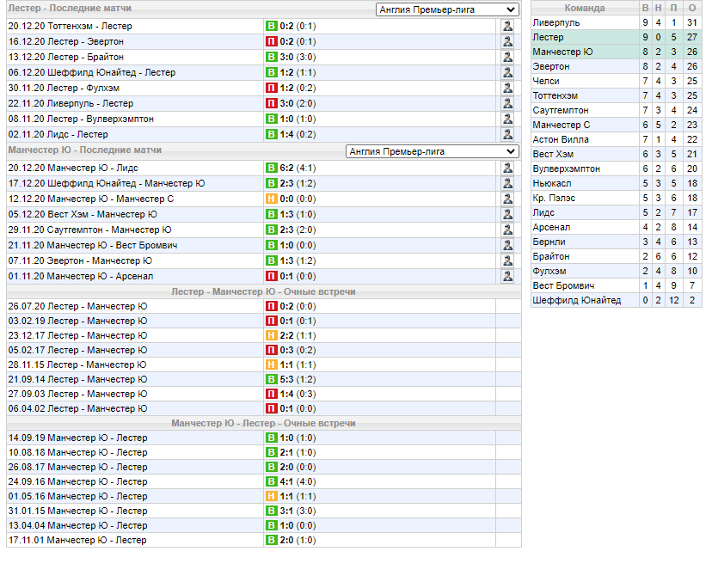Open match details icon for Лестер - Вулверхэмптон
712x588 pixels.
pyautogui.click(x=507, y=119)
